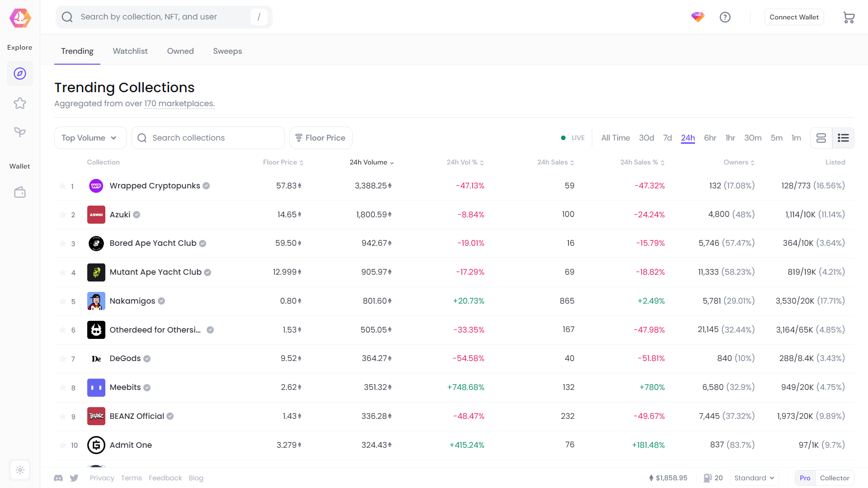Screen dimensions: 868x488
Task: Click the Meebits purple logo
Action: click(x=96, y=387)
